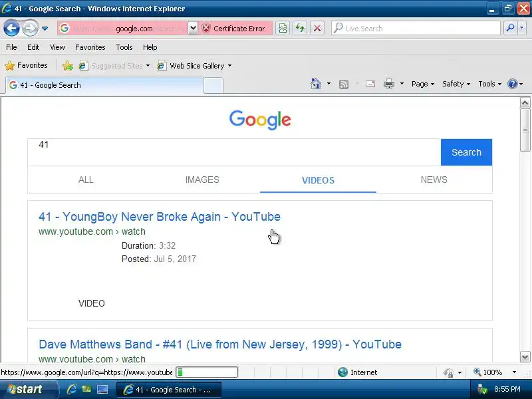Click the search field containing 41
This screenshot has height=399, width=532.
coord(234,152)
